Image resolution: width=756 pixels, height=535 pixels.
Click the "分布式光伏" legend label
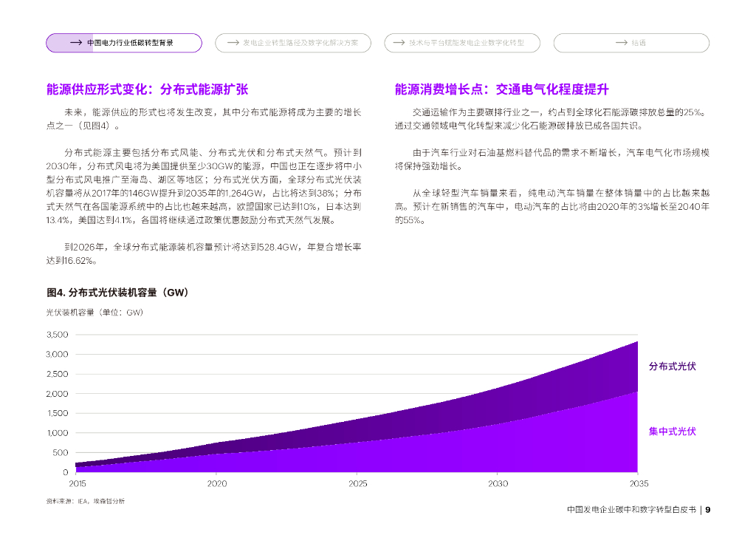(673, 366)
